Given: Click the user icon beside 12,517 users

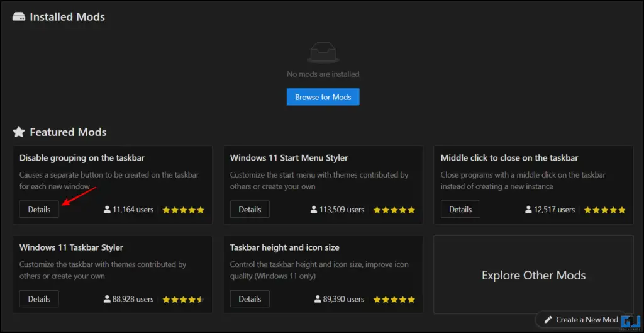Looking at the screenshot, I should (528, 210).
